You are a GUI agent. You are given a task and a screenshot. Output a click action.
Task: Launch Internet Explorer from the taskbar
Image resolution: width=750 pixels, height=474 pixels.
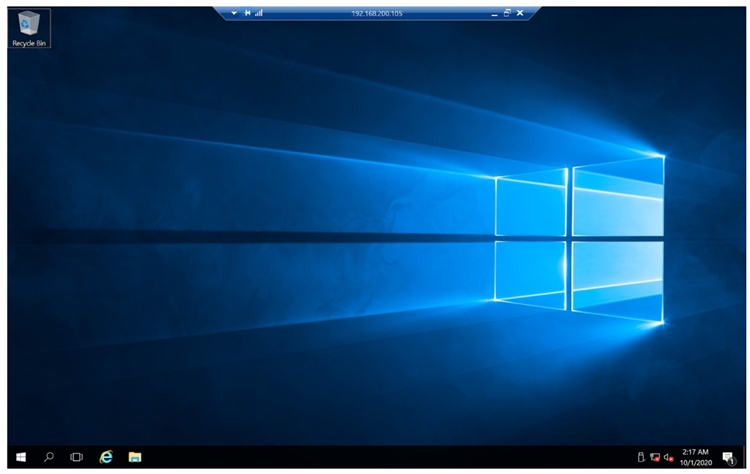106,457
